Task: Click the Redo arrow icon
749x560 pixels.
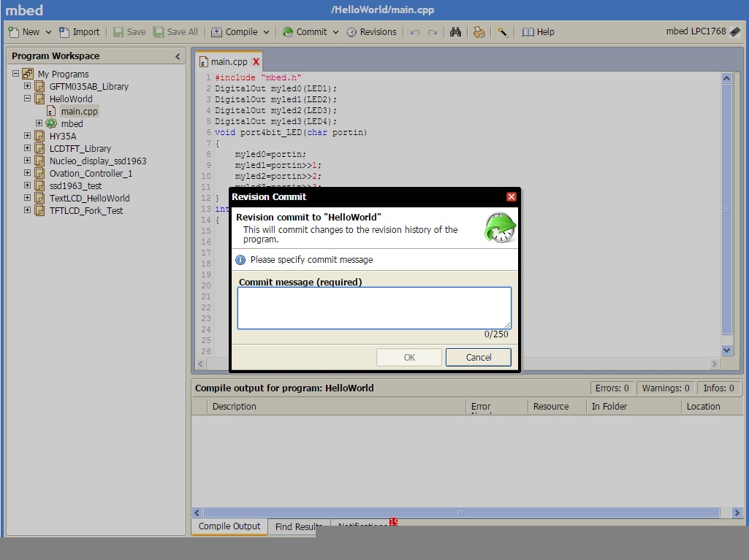Action: coord(433,32)
